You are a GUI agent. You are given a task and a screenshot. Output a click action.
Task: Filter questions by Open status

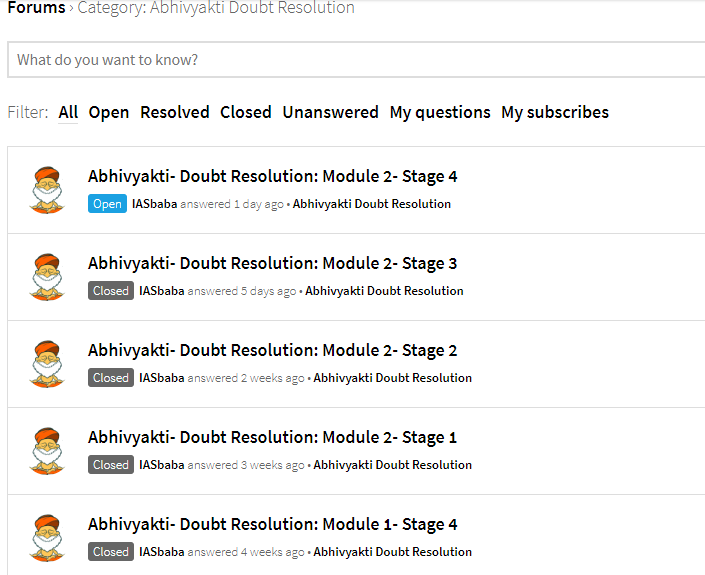[x=109, y=112]
